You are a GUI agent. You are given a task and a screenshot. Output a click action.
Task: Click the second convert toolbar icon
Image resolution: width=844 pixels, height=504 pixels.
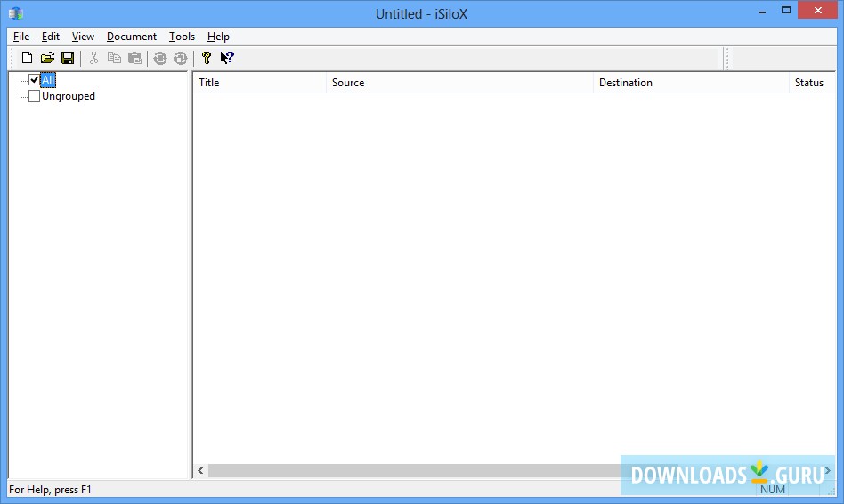pos(181,58)
